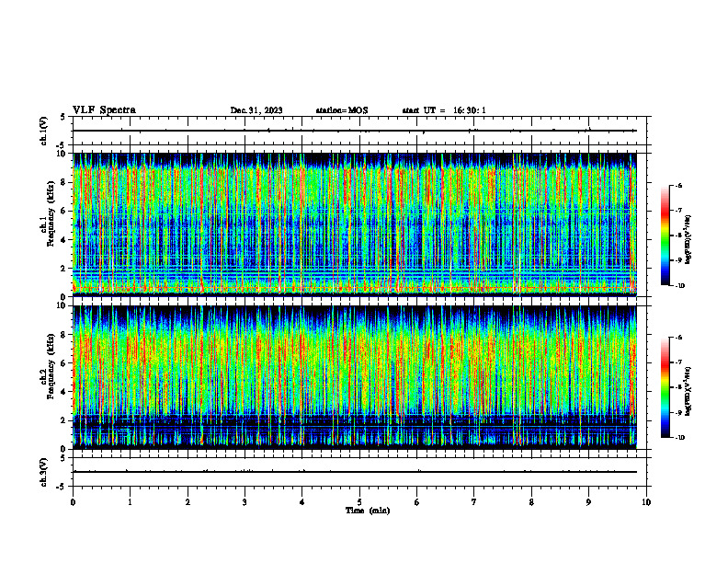Click the "Time (min)" axis title
The height and width of the screenshot is (563, 728).
point(368,511)
